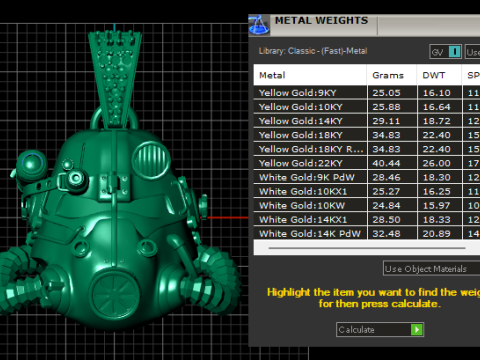The width and height of the screenshot is (480, 360).
Task: Click the Grams column header
Action: 392,75
